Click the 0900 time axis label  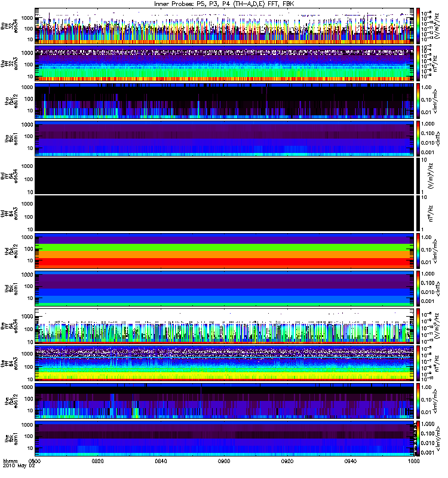[224, 461]
